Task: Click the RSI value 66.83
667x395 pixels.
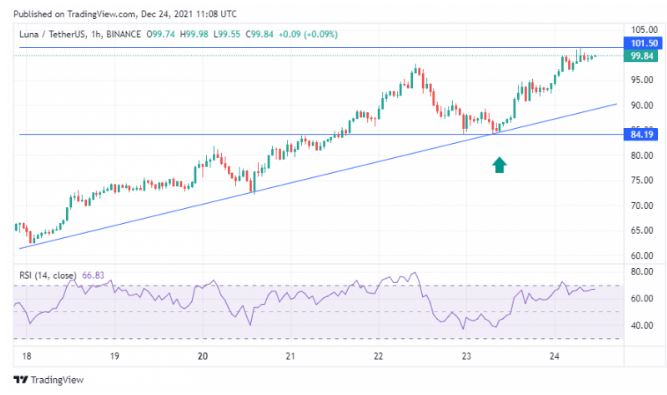Action: 93,276
